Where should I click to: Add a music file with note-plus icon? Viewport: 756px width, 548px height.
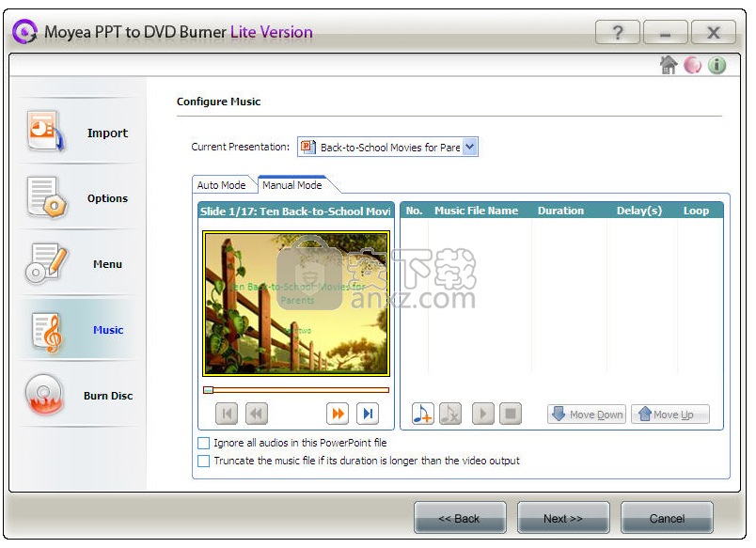[423, 414]
